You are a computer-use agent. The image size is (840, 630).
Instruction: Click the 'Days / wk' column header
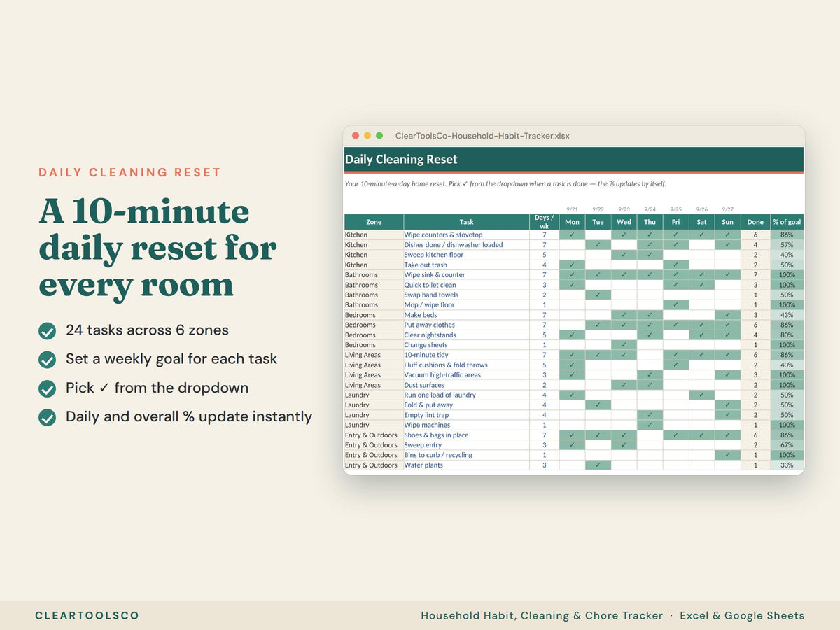point(544,222)
